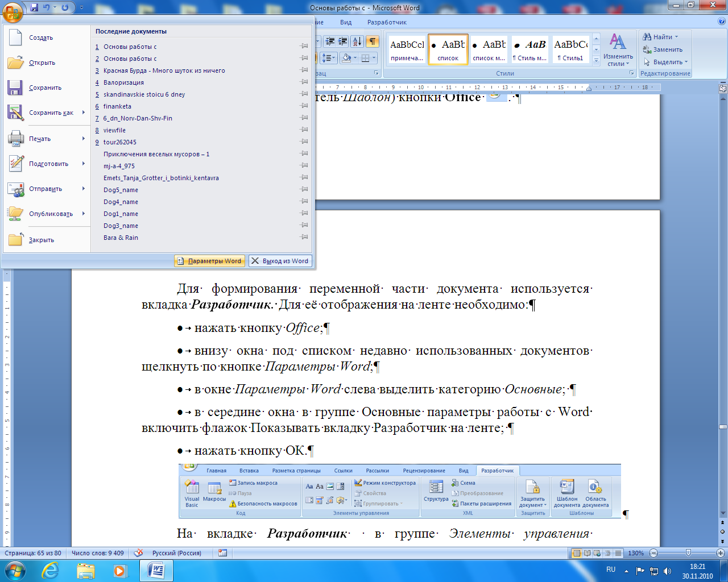Viewport: 728px width, 582px height.
Task: Toggle show paragraph marks ¶
Action: click(373, 41)
